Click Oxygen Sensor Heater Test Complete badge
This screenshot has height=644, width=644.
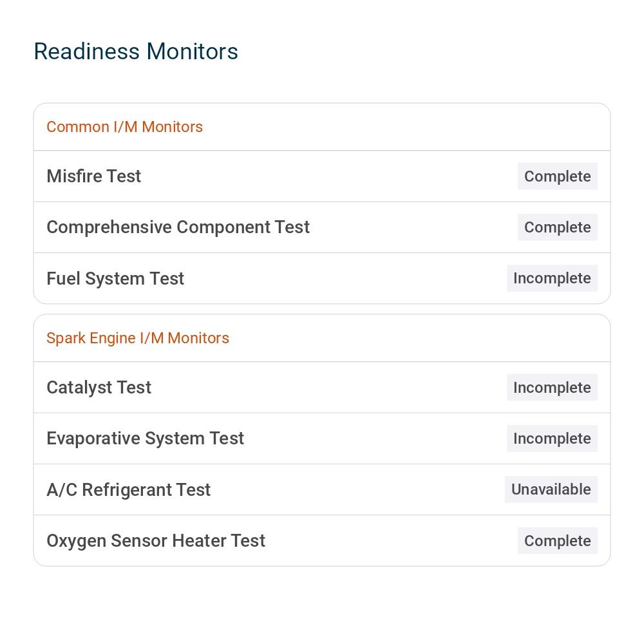pos(557,541)
